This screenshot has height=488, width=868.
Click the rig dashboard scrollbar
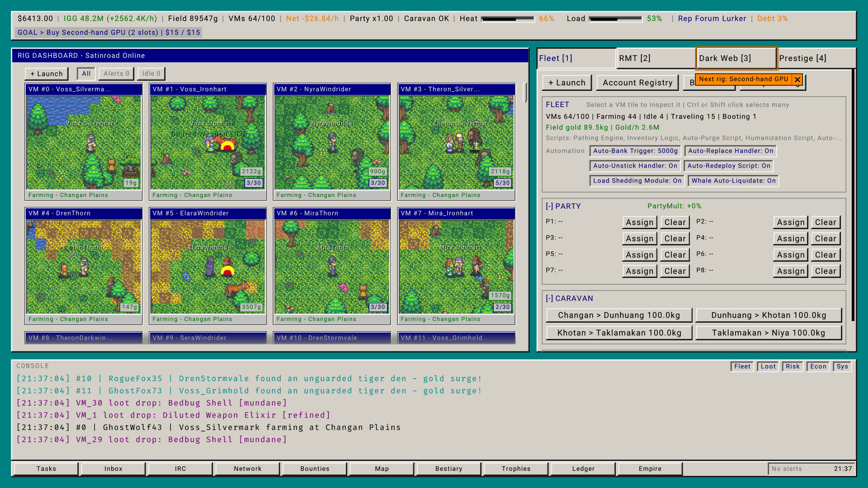coord(525,93)
